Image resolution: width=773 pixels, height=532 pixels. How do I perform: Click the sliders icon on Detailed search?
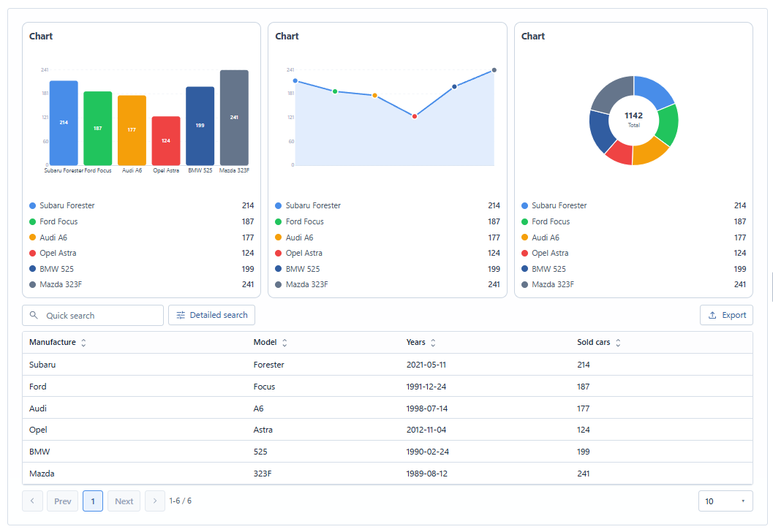[x=181, y=315]
